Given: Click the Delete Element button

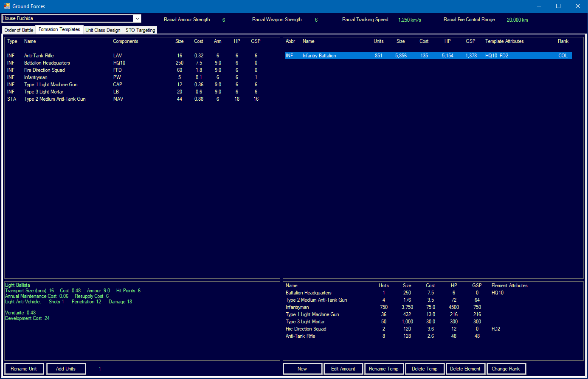Looking at the screenshot, I should (x=465, y=369).
